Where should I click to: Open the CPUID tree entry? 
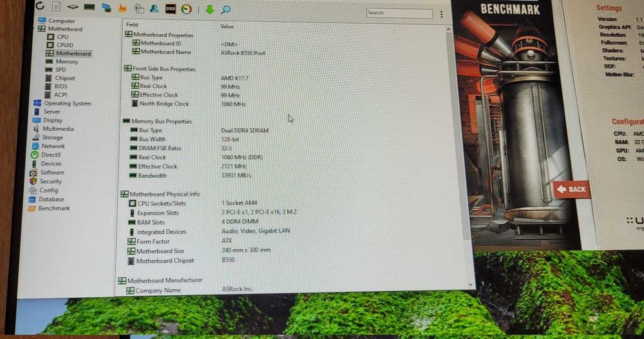point(61,44)
